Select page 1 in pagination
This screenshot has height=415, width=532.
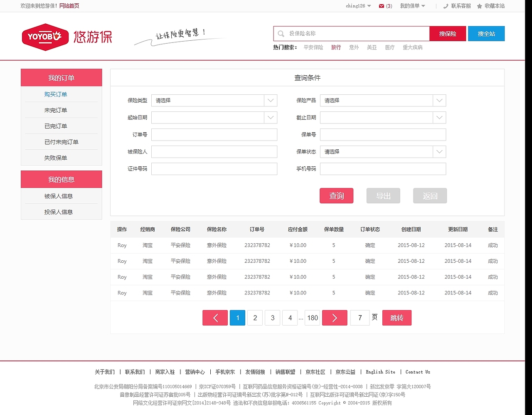(237, 318)
